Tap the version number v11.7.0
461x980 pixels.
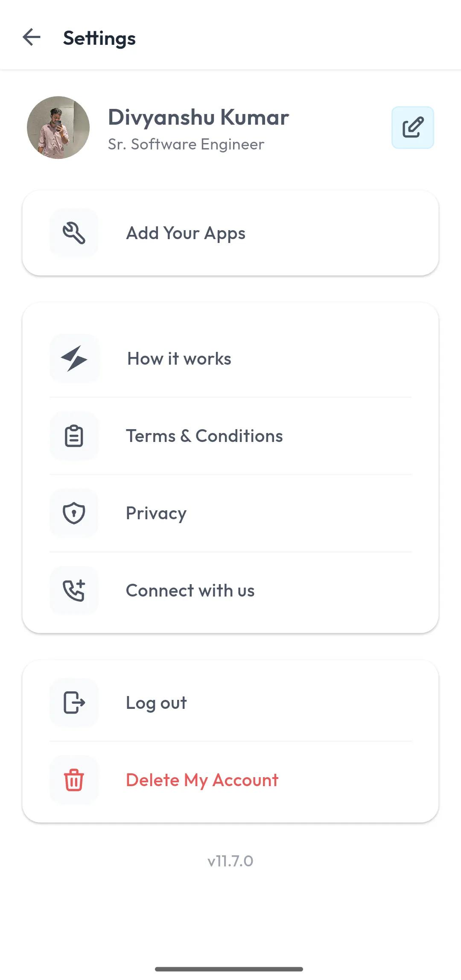230,861
